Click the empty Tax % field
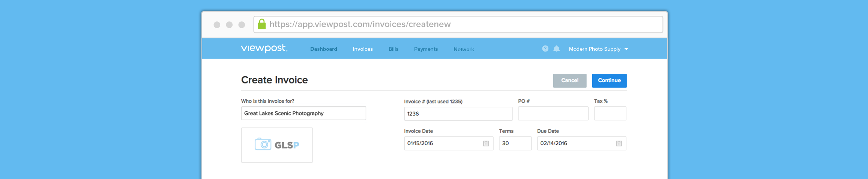 click(610, 113)
